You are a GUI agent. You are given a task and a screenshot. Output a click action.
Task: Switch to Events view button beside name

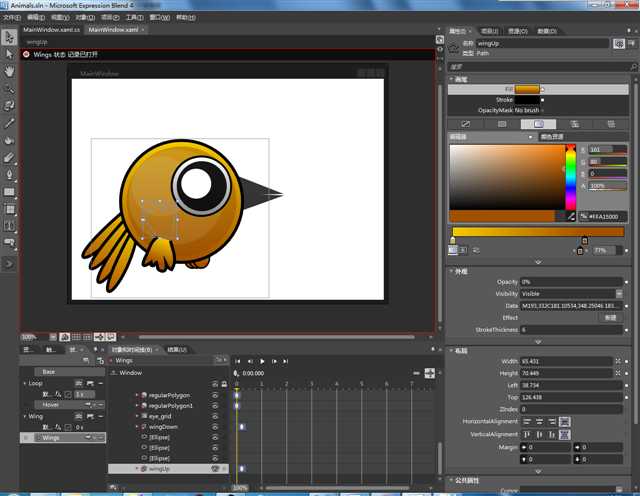pos(632,43)
